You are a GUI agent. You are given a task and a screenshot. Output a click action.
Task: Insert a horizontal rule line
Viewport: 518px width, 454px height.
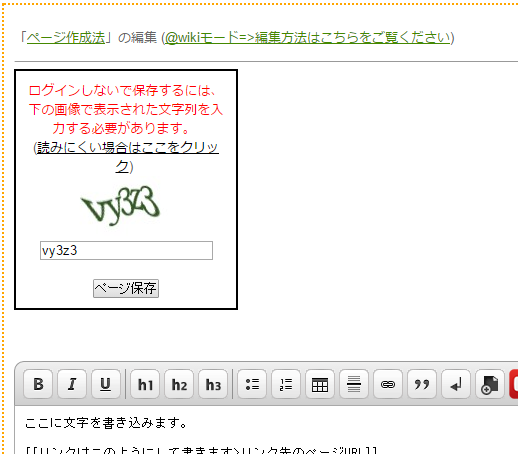pos(354,384)
